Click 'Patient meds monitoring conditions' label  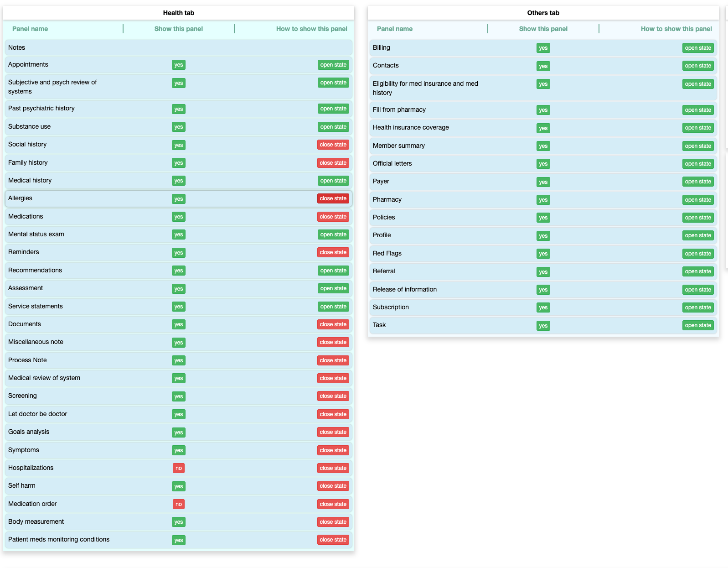(x=59, y=539)
